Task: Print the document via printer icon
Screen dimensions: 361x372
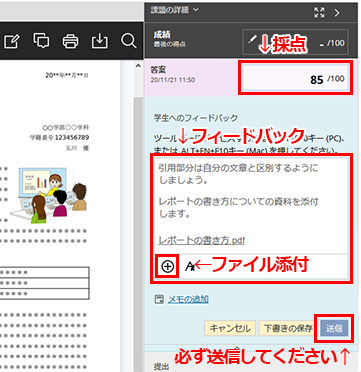Action: (x=70, y=41)
